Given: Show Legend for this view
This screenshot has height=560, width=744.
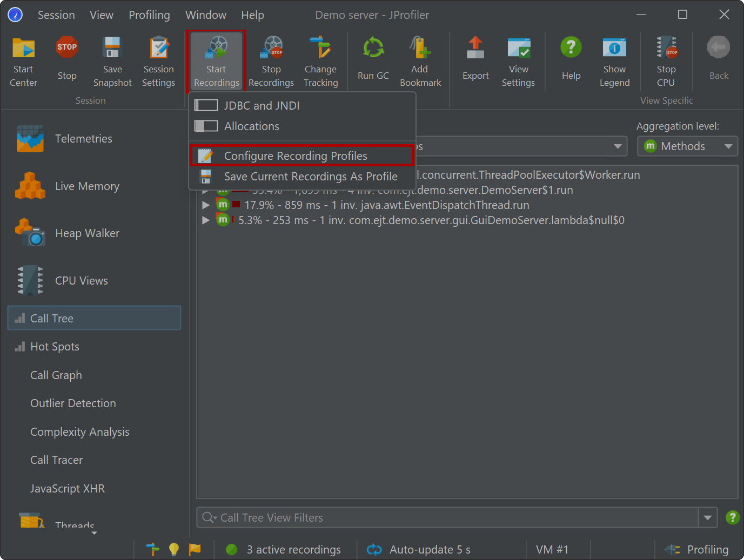Looking at the screenshot, I should [x=614, y=62].
